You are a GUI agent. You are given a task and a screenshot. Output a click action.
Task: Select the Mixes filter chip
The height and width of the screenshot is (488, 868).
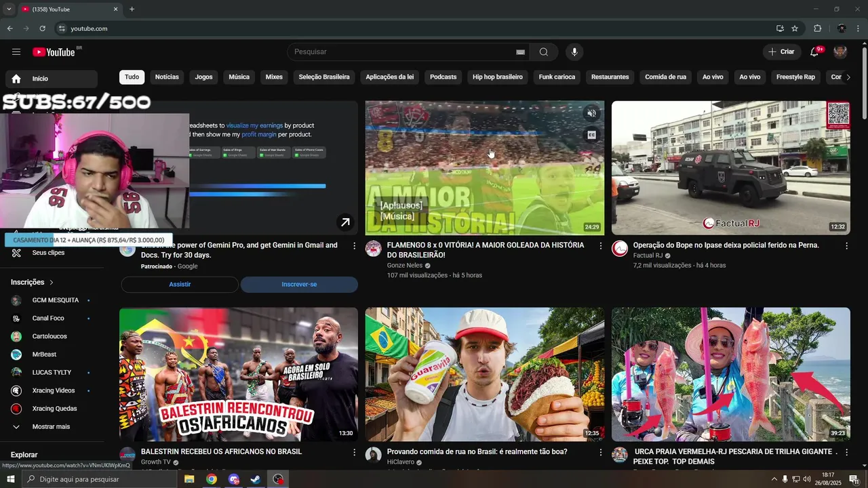click(x=274, y=77)
